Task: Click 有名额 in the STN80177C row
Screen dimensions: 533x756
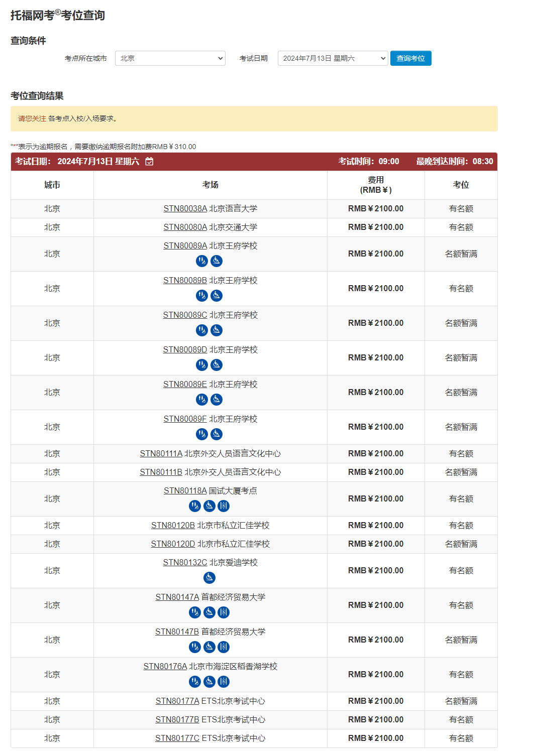Action: 461,738
